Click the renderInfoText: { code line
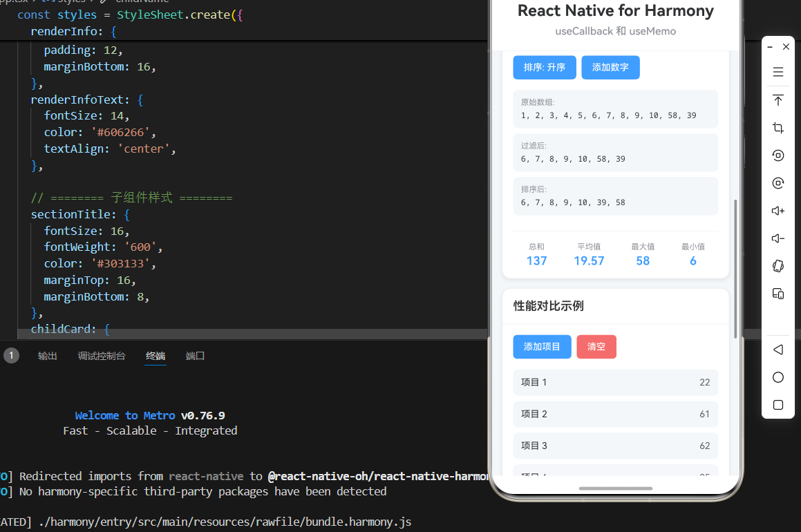The height and width of the screenshot is (532, 801). pyautogui.click(x=87, y=99)
